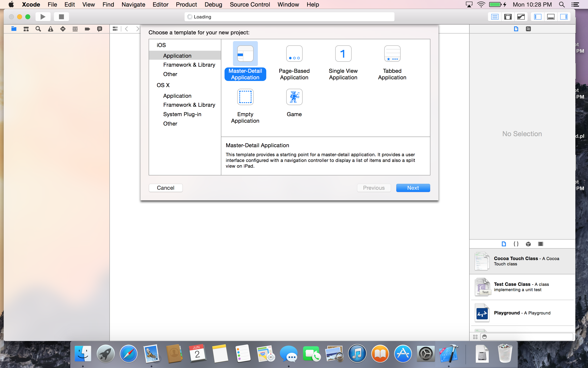This screenshot has height=368, width=588.
Task: Select OS X Other category
Action: pyautogui.click(x=185, y=124)
